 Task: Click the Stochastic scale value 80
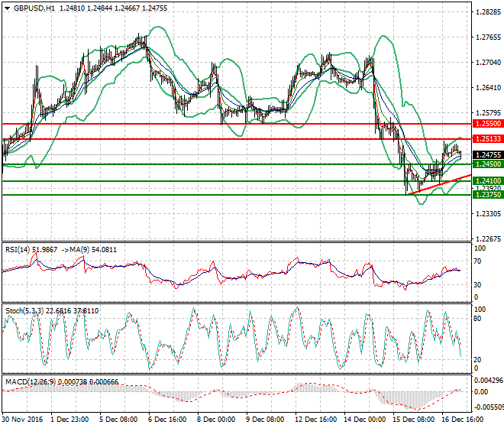(x=477, y=319)
